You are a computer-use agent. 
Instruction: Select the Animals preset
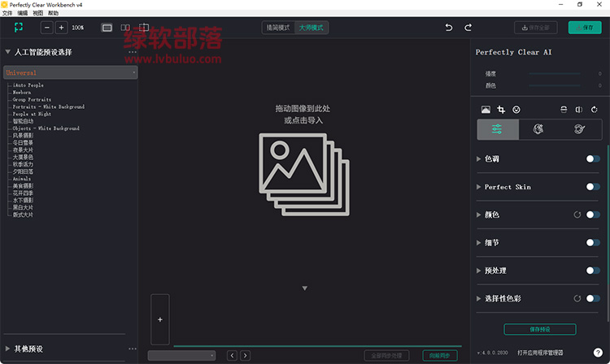pos(21,179)
